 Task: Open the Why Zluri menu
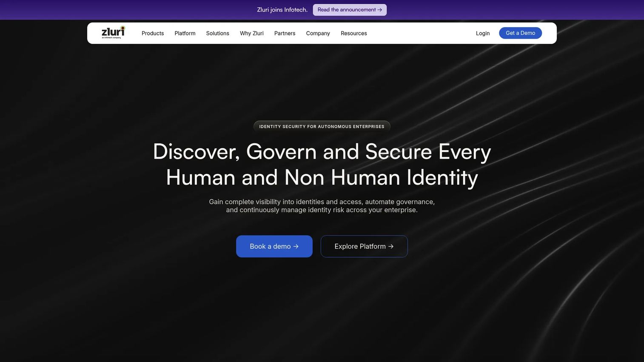pyautogui.click(x=252, y=33)
